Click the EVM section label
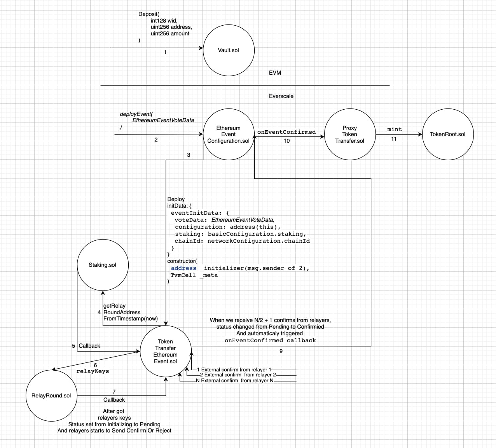496x448 pixels. pyautogui.click(x=275, y=73)
